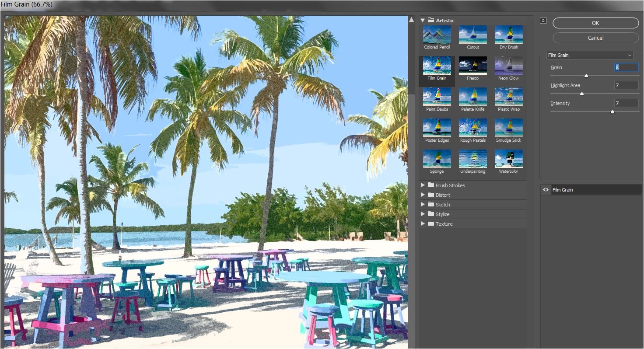644x349 pixels.
Task: Pick the Neon Glow filter
Action: [508, 66]
